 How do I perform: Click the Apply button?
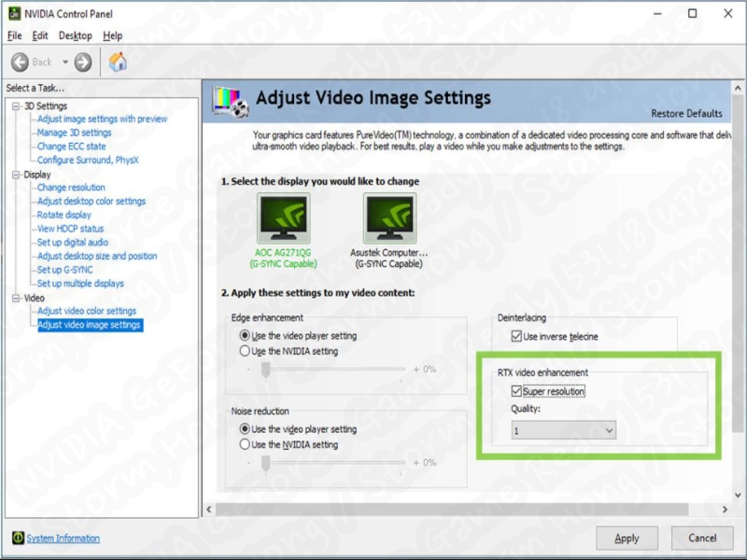(x=627, y=539)
